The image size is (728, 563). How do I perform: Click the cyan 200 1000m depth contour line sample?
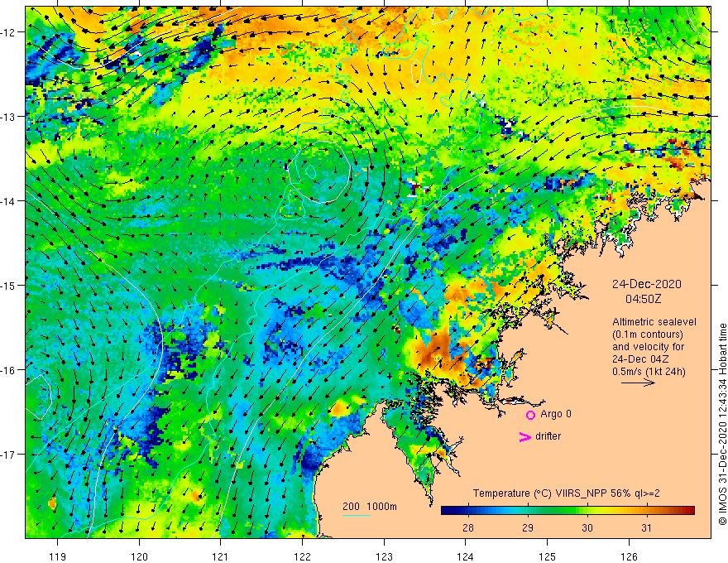(x=357, y=515)
